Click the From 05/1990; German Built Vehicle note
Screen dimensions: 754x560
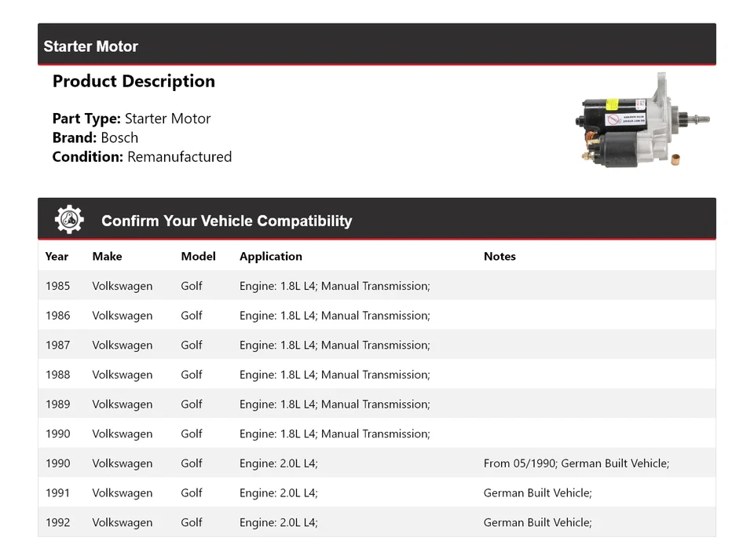point(576,463)
